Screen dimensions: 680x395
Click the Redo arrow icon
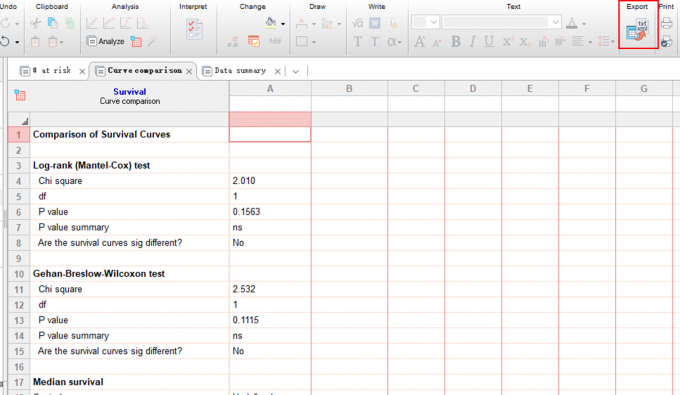(5, 23)
